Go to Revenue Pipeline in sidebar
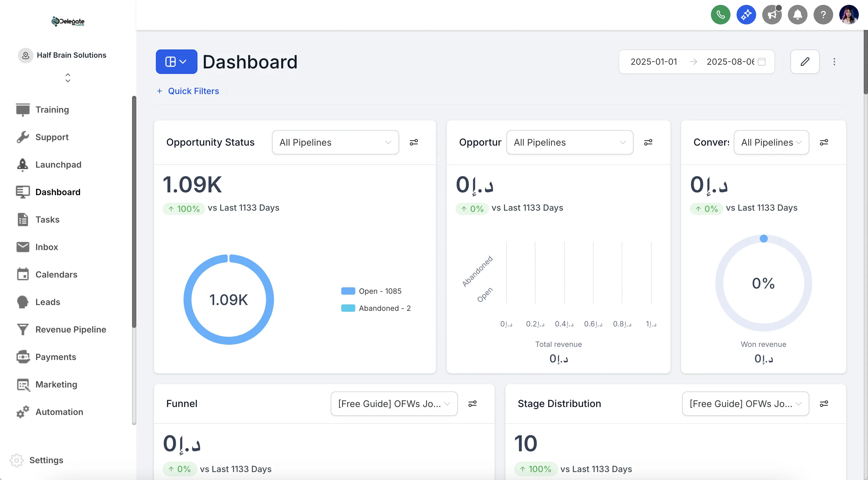The image size is (868, 480). point(70,329)
